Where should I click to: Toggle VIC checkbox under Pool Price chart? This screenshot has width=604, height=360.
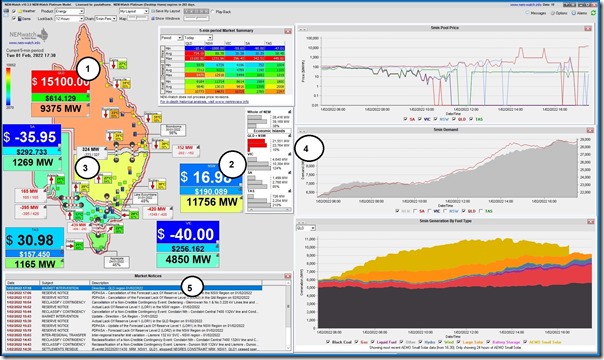tap(420, 119)
